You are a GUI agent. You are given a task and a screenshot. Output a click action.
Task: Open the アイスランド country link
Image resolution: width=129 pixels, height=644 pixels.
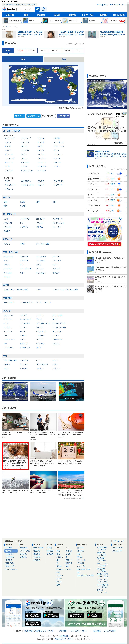(10, 138)
